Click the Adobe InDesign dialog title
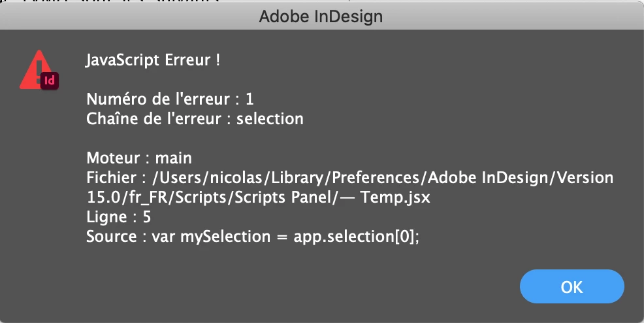This screenshot has height=323, width=644. tap(321, 16)
